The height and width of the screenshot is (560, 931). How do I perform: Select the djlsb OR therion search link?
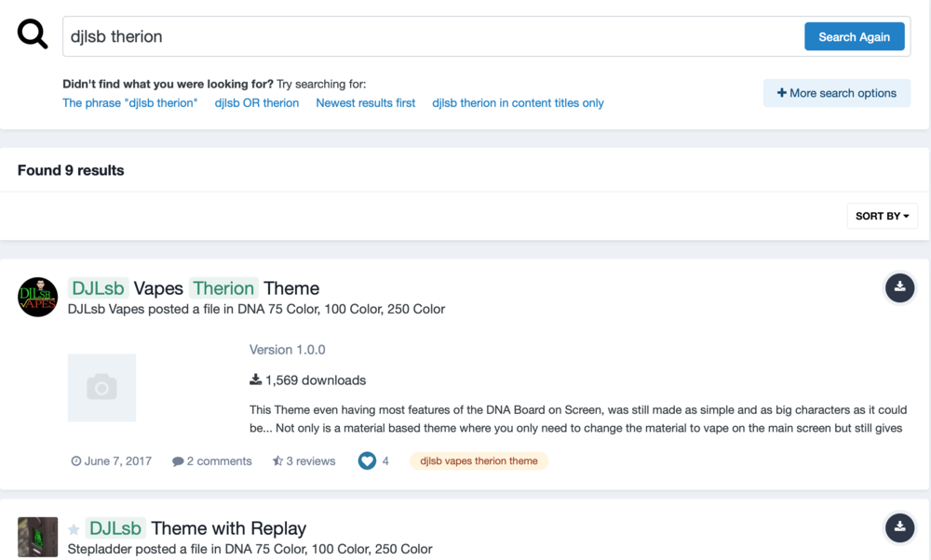(x=257, y=102)
